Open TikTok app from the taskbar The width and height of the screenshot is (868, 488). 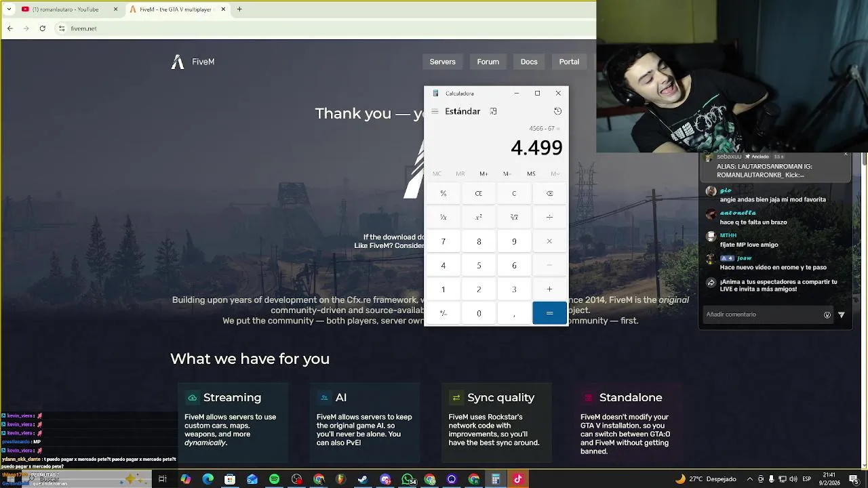coord(518,479)
